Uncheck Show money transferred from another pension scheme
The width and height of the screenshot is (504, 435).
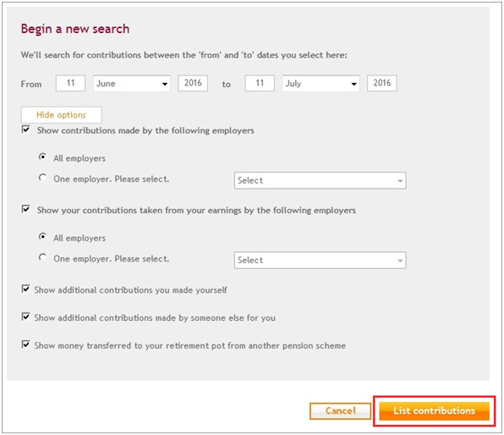(25, 344)
